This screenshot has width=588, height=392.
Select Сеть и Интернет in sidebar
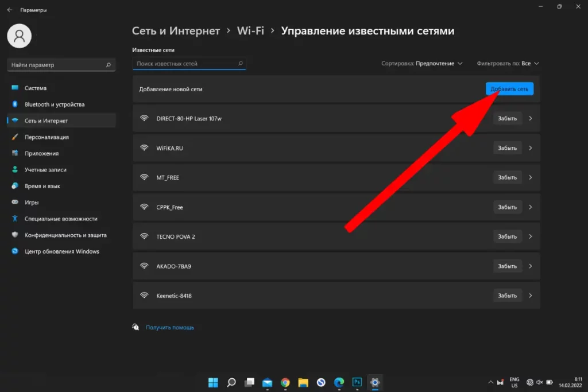tap(61, 121)
